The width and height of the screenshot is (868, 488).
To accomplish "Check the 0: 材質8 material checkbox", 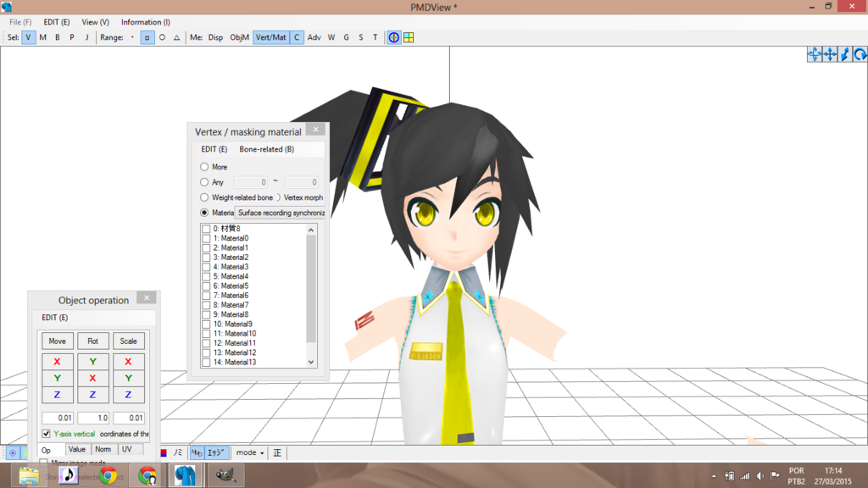I will pyautogui.click(x=207, y=229).
